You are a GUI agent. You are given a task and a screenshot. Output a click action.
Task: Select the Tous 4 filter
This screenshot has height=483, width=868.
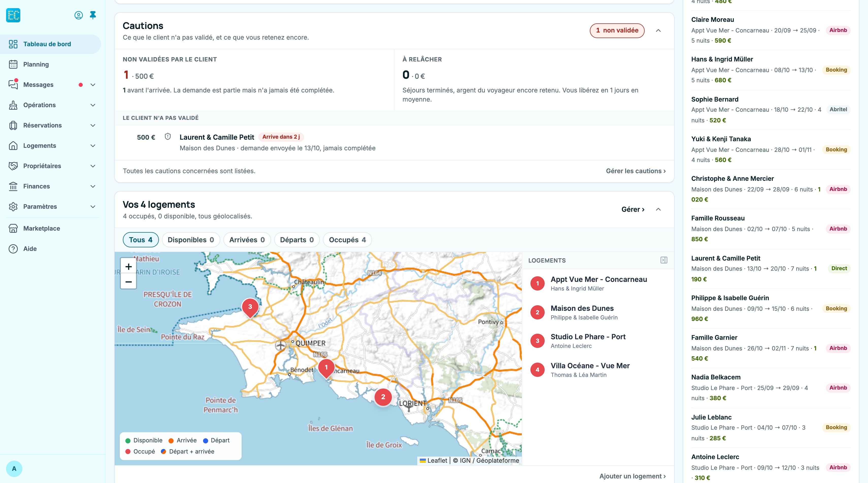[x=141, y=240]
